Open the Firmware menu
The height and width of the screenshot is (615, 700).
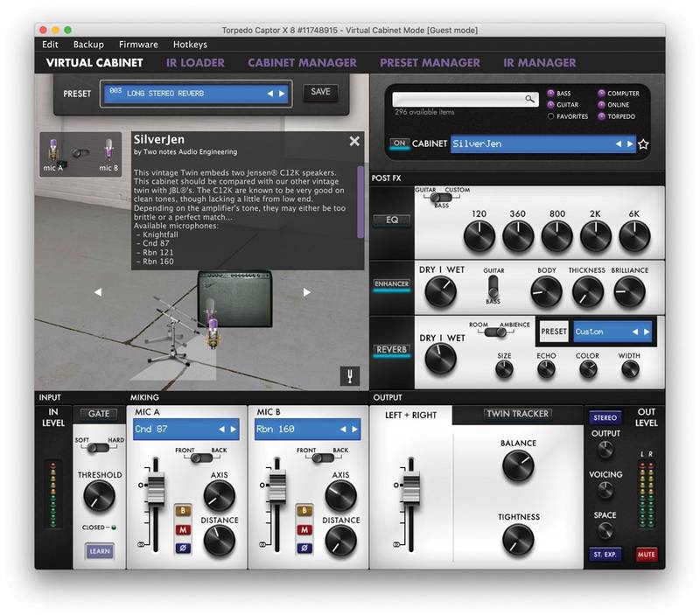click(138, 45)
